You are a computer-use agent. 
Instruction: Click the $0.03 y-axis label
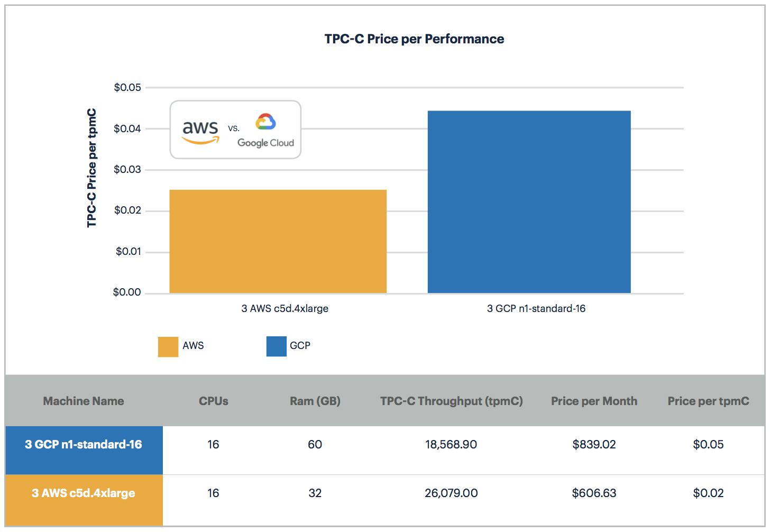coord(127,170)
